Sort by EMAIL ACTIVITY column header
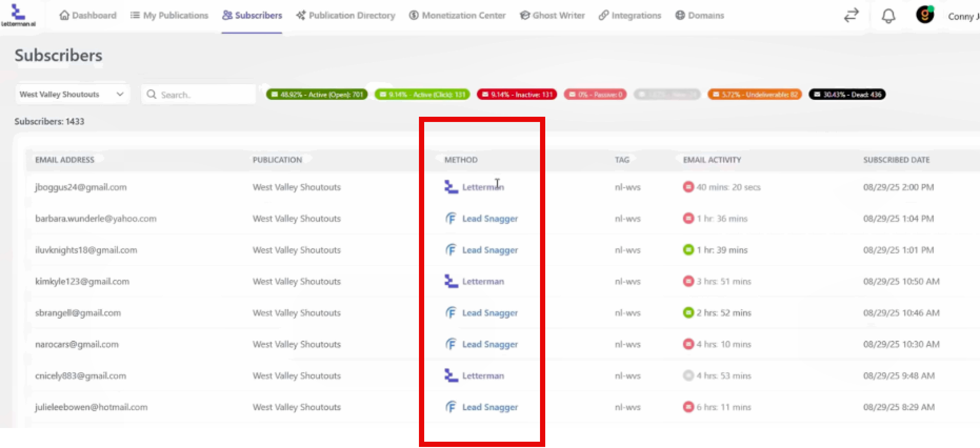980x448 pixels. pos(712,160)
